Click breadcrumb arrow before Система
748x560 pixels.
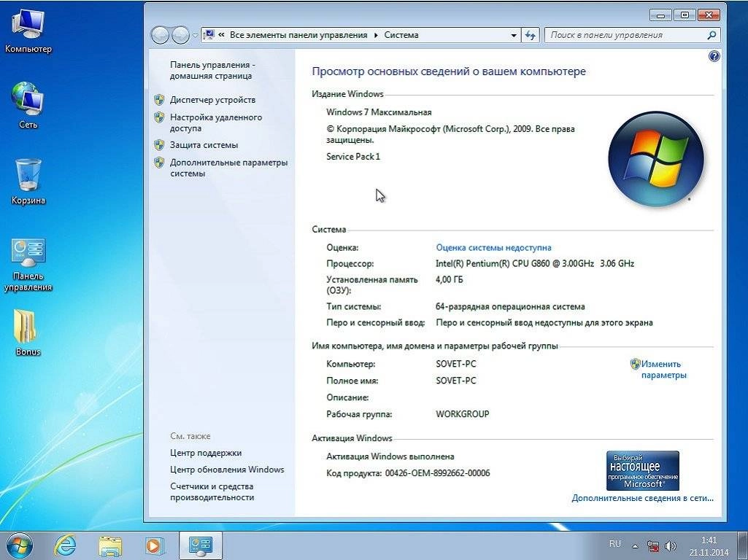click(376, 35)
